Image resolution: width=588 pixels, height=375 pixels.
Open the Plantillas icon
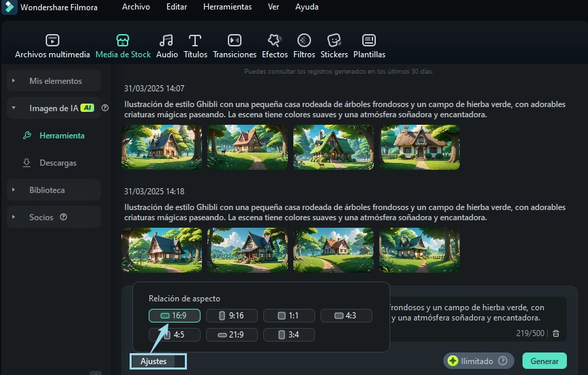[x=368, y=41]
